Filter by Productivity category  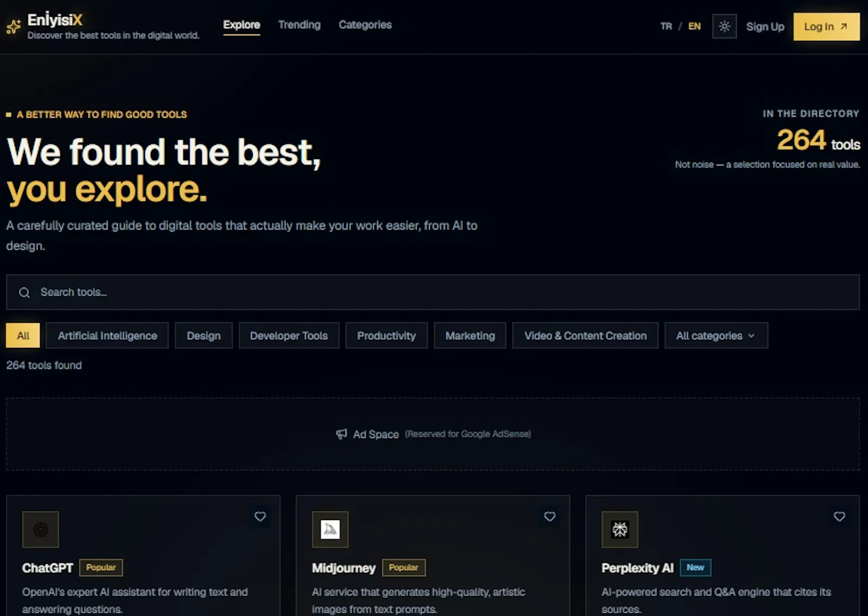click(386, 335)
